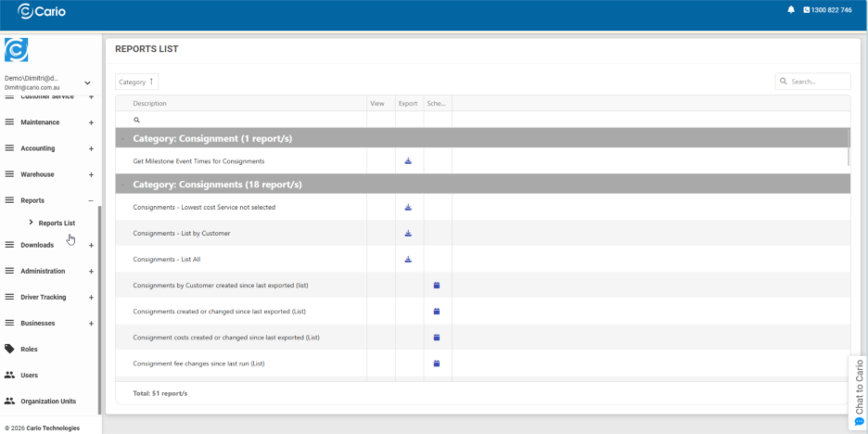Export Consignments List by Customer report

(408, 234)
